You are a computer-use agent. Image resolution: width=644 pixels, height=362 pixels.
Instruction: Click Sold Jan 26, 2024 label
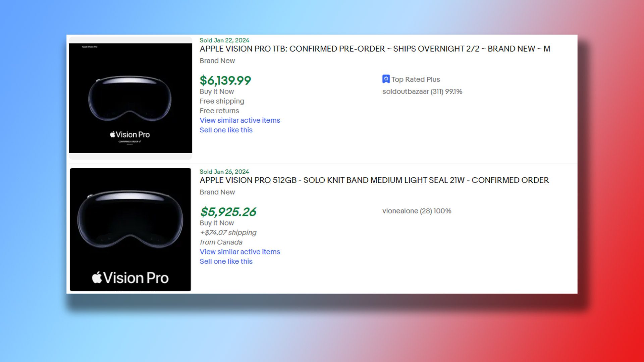(x=224, y=171)
